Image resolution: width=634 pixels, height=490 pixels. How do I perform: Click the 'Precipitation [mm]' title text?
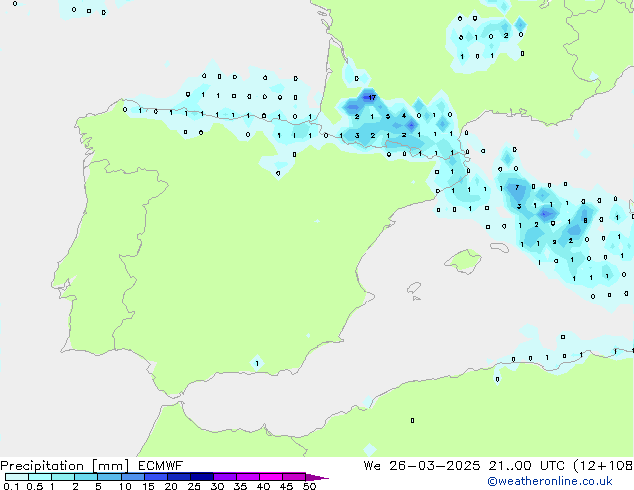pos(64,466)
